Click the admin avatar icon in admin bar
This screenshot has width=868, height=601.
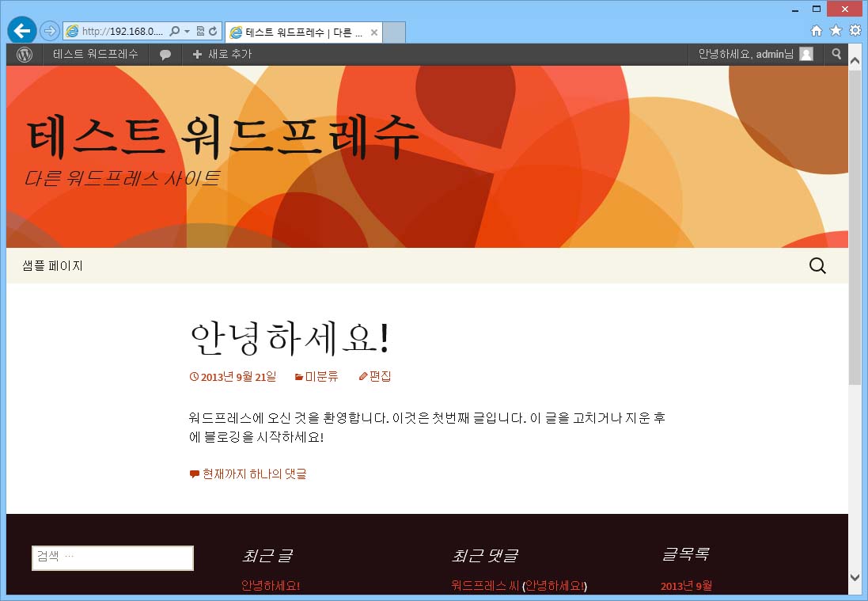[806, 55]
